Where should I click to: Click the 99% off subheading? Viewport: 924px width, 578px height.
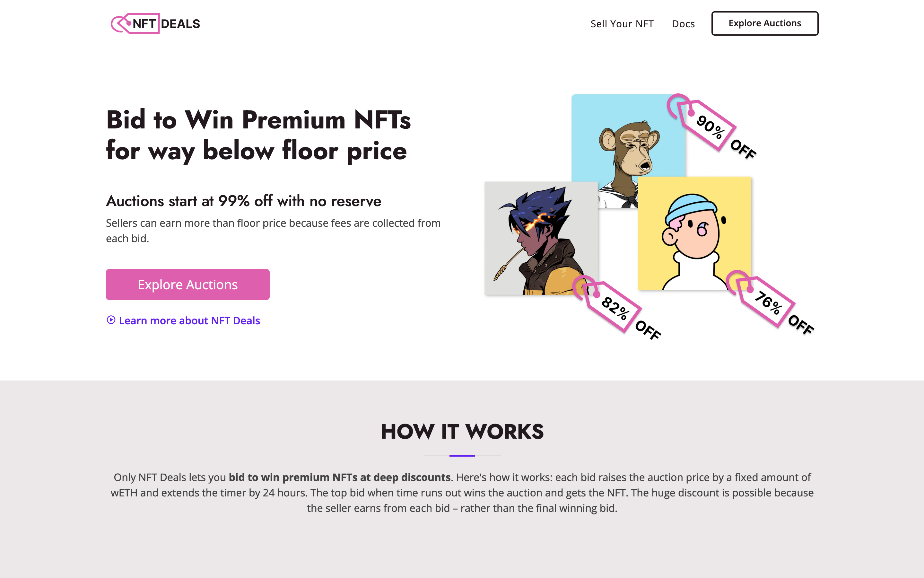(x=243, y=200)
